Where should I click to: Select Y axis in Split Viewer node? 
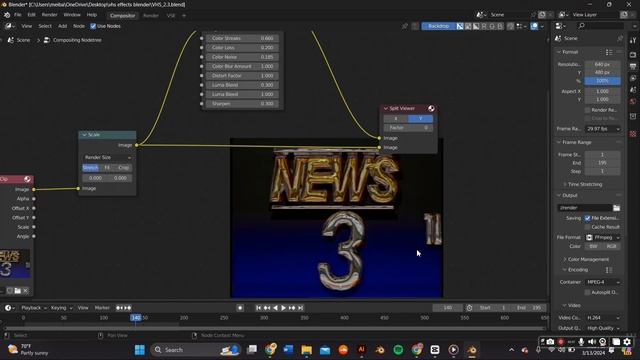click(x=420, y=118)
